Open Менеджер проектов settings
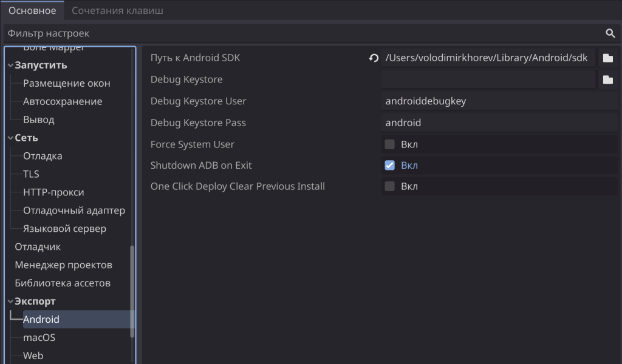The height and width of the screenshot is (364, 622). click(63, 265)
